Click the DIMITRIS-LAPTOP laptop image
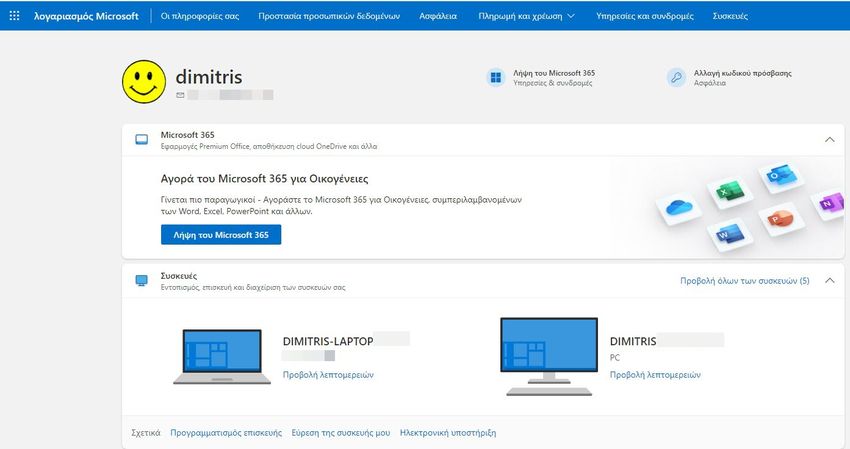The width and height of the screenshot is (850, 449). click(x=222, y=356)
